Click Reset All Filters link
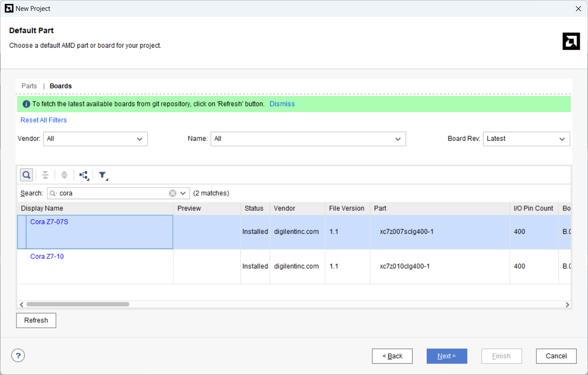 click(x=44, y=120)
